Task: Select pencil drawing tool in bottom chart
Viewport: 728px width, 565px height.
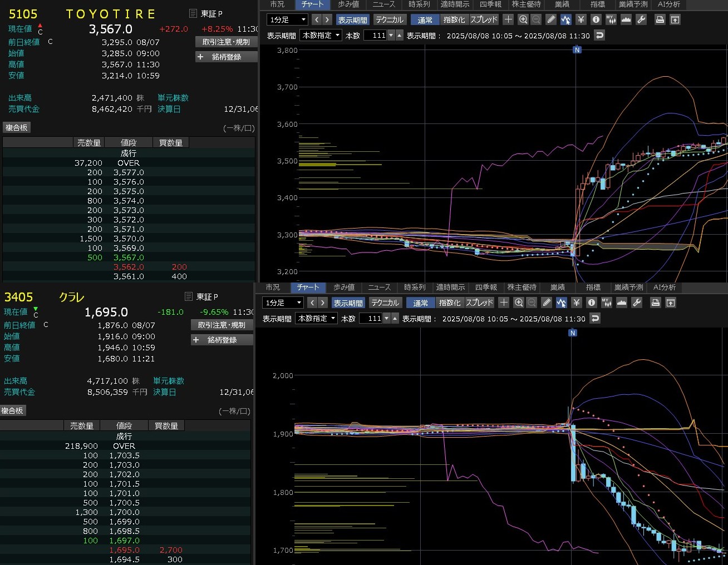Action: 547,303
